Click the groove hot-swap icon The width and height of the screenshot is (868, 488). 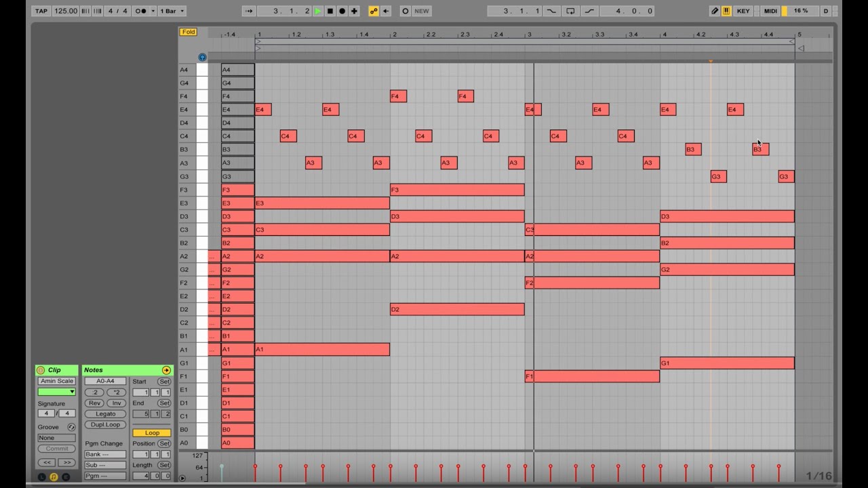[x=71, y=427]
